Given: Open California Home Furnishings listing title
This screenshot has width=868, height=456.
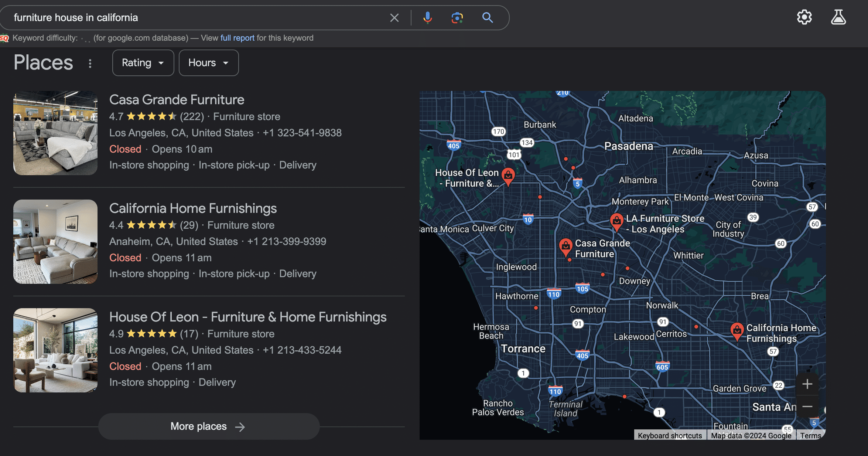Looking at the screenshot, I should tap(193, 208).
